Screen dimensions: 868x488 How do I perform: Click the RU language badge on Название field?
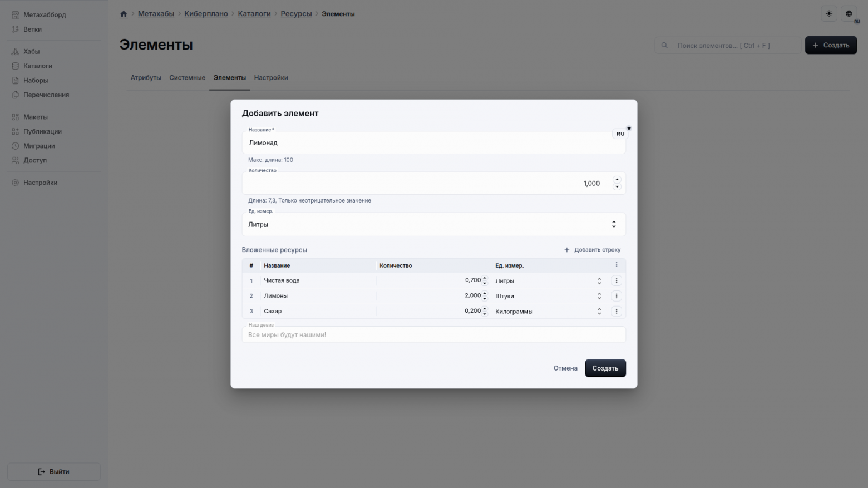(x=620, y=134)
